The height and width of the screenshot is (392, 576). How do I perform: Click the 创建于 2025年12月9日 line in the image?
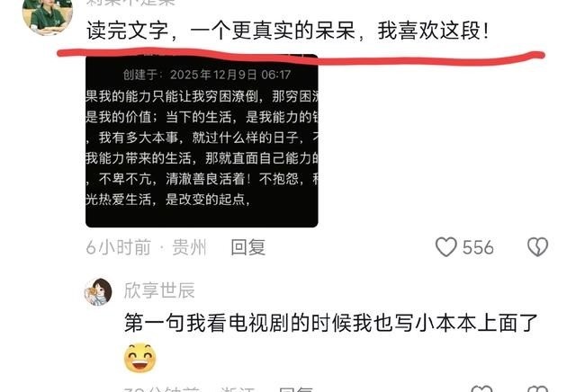(207, 75)
